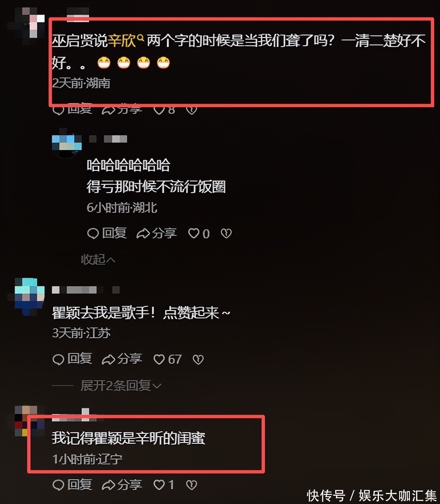Dislike the 得亏那时候不流行饭圈 reply

pos(226,233)
